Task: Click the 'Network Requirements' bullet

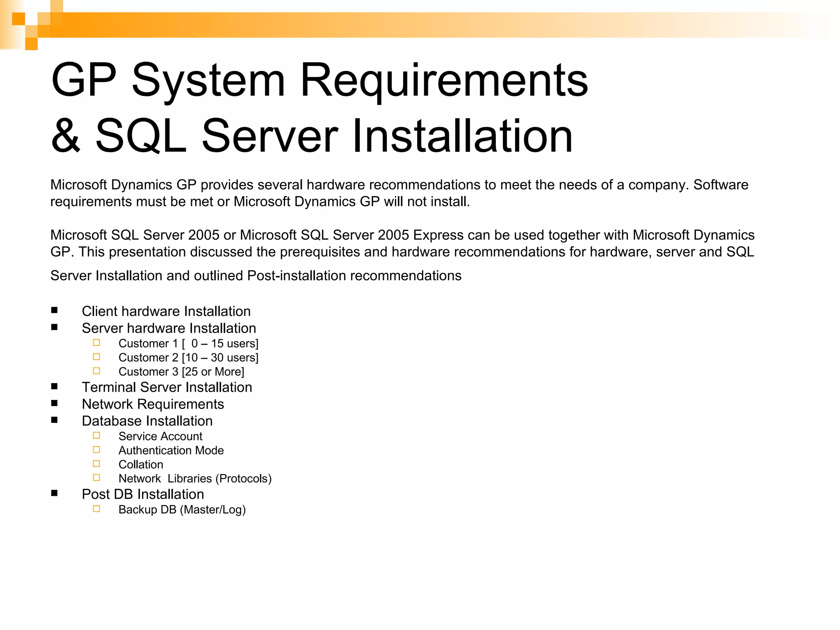Action: [x=153, y=404]
